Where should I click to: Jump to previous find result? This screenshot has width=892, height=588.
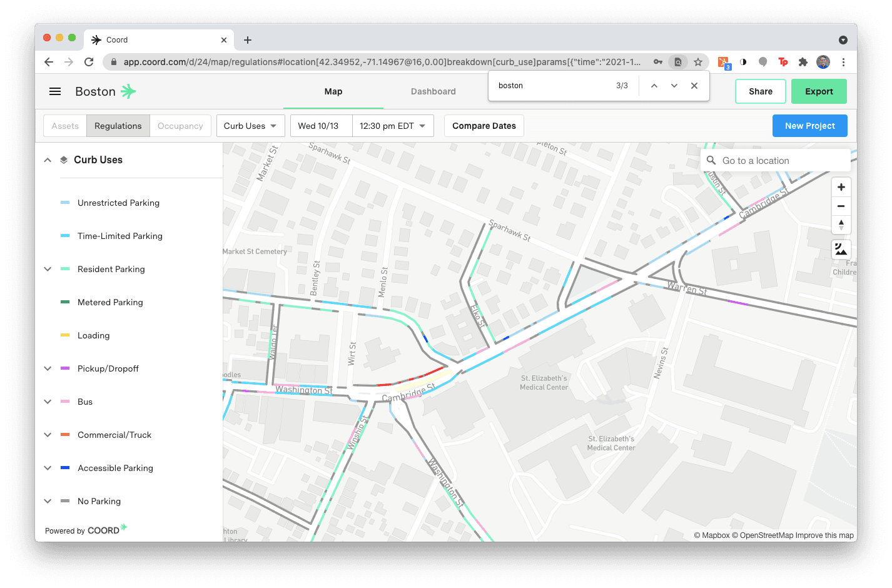654,86
